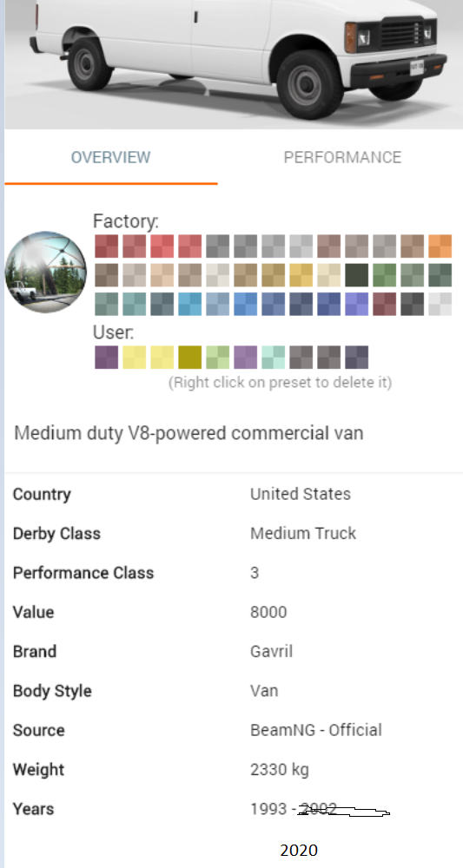Apply the light green user preset

pyautogui.click(x=218, y=357)
